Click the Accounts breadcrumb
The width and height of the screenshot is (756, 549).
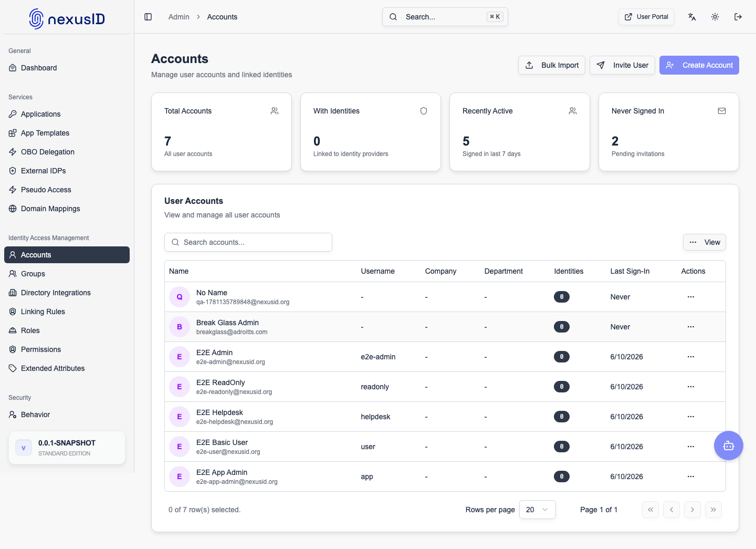(222, 17)
